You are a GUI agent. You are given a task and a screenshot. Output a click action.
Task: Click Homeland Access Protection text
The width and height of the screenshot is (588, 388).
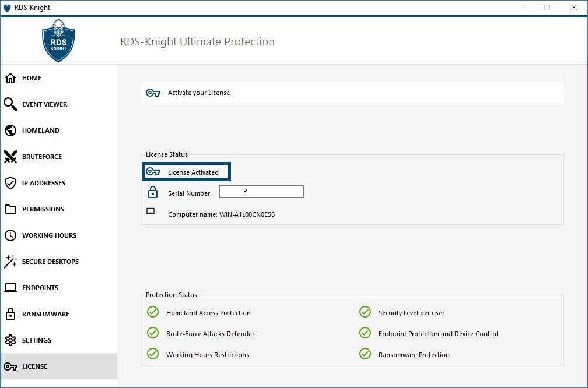point(208,313)
